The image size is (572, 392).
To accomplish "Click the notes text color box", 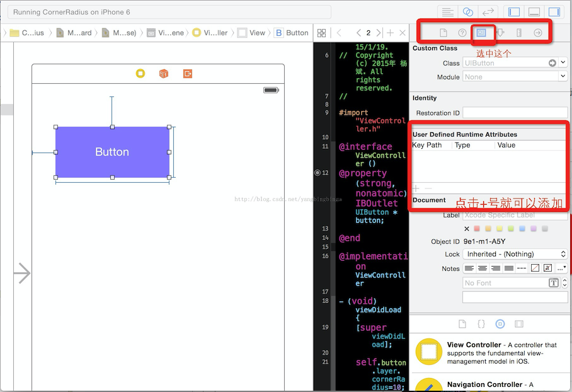I will tap(547, 268).
